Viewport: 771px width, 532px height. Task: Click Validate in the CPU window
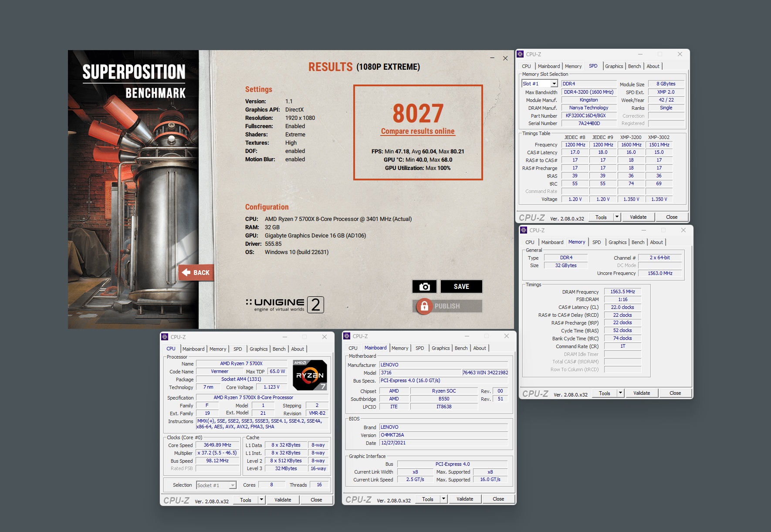283,500
